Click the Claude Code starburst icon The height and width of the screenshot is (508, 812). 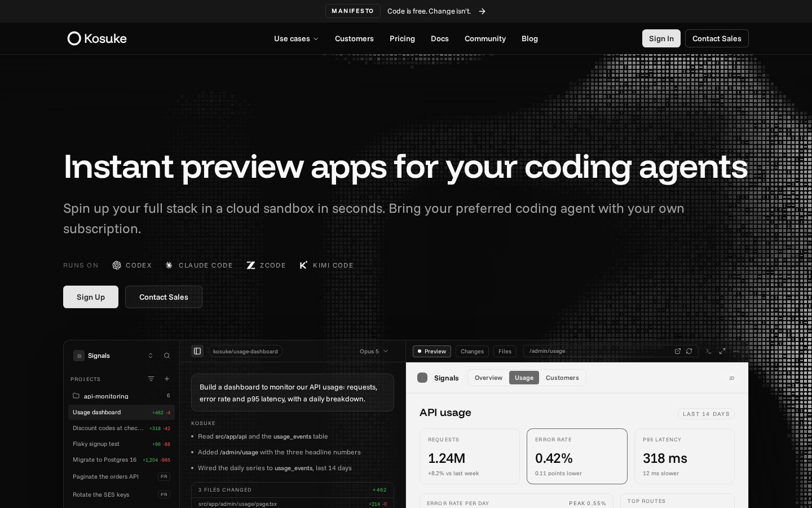[x=169, y=265]
